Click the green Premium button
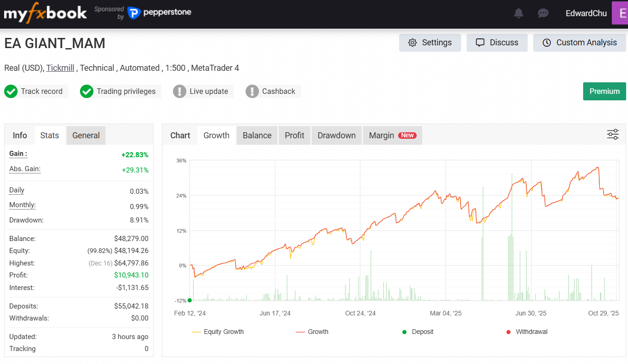The height and width of the screenshot is (364, 628). pyautogui.click(x=604, y=92)
